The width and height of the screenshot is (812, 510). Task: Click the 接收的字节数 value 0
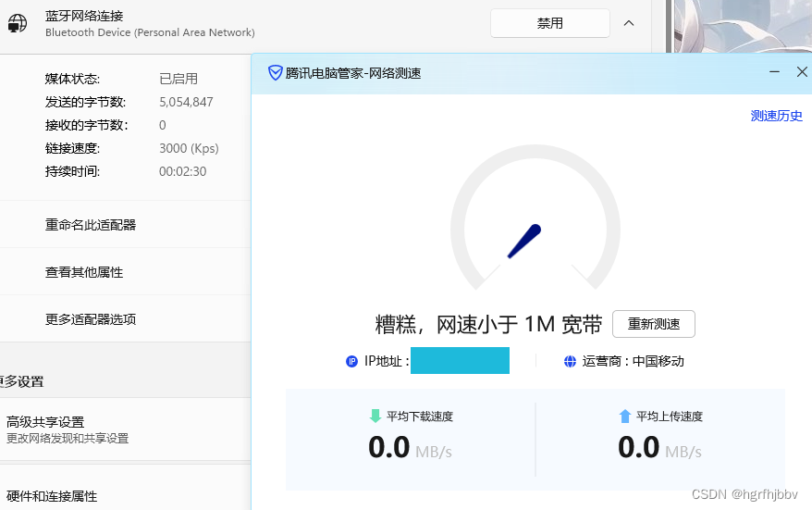[x=163, y=125]
